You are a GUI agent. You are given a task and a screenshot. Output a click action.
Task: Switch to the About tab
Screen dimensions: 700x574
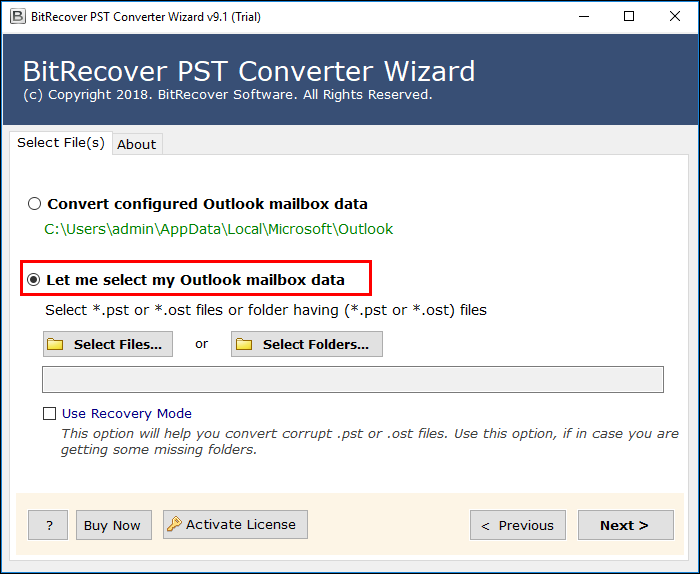tap(137, 144)
